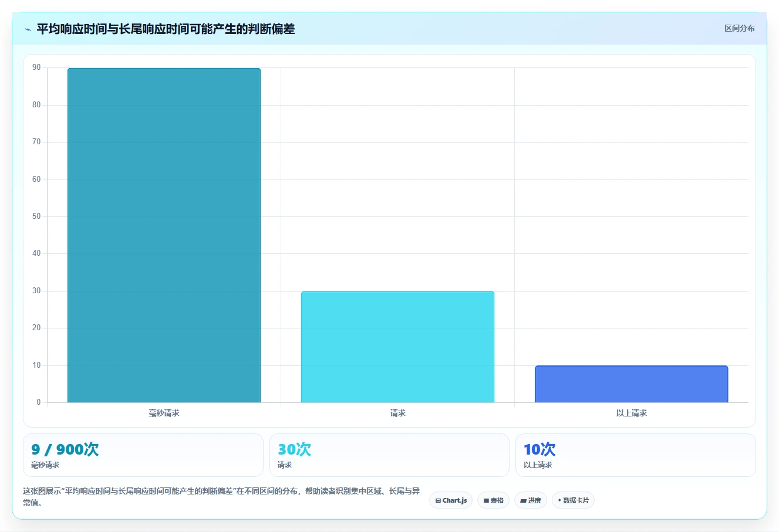Click the 数据卡片 tag chip

573,500
